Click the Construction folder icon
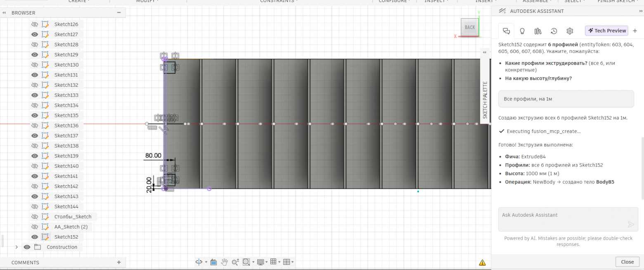644x270 pixels. pyautogui.click(x=38, y=247)
